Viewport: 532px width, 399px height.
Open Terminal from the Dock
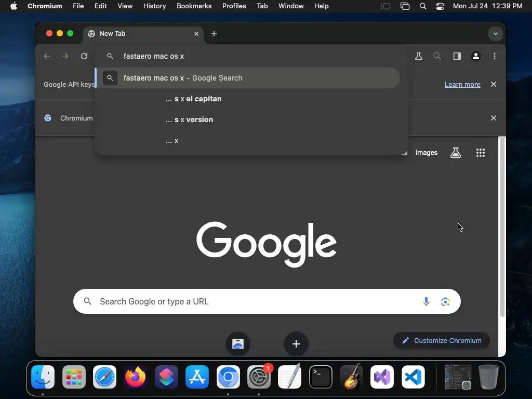321,377
